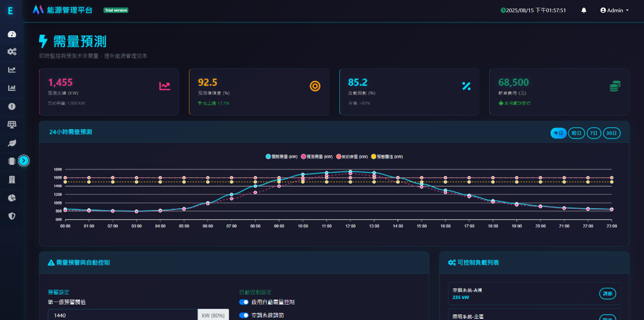Click the clock icon beside the date

pyautogui.click(x=503, y=10)
